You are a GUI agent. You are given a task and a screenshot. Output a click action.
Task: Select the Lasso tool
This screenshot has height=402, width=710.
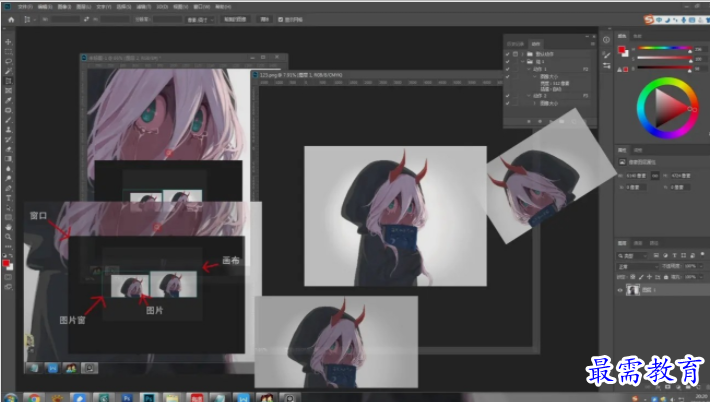[x=8, y=61]
